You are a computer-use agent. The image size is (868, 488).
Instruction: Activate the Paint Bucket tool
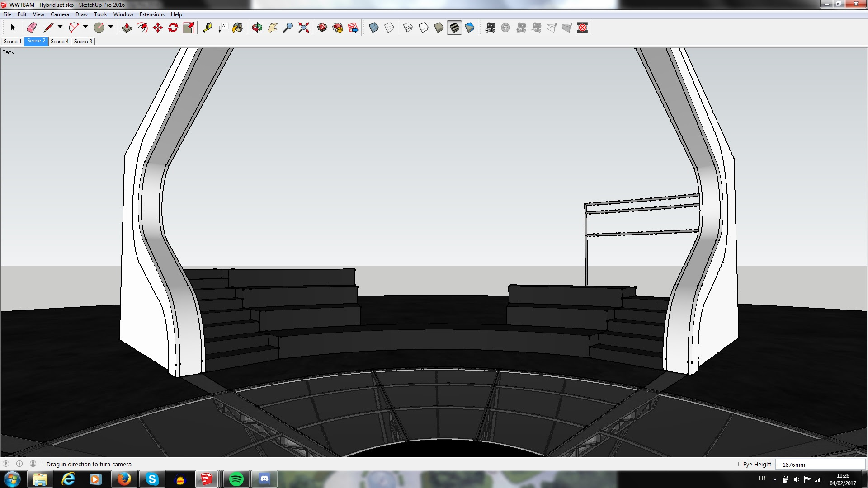pyautogui.click(x=237, y=28)
